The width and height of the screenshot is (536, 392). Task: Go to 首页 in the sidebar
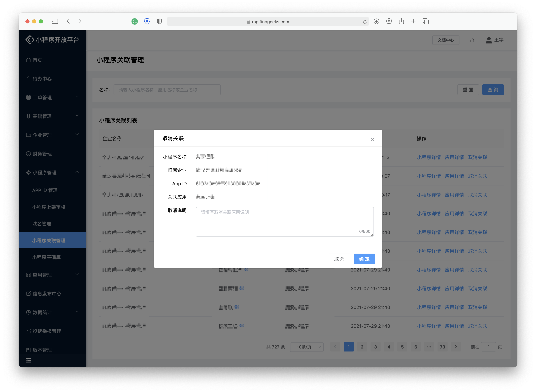52,60
